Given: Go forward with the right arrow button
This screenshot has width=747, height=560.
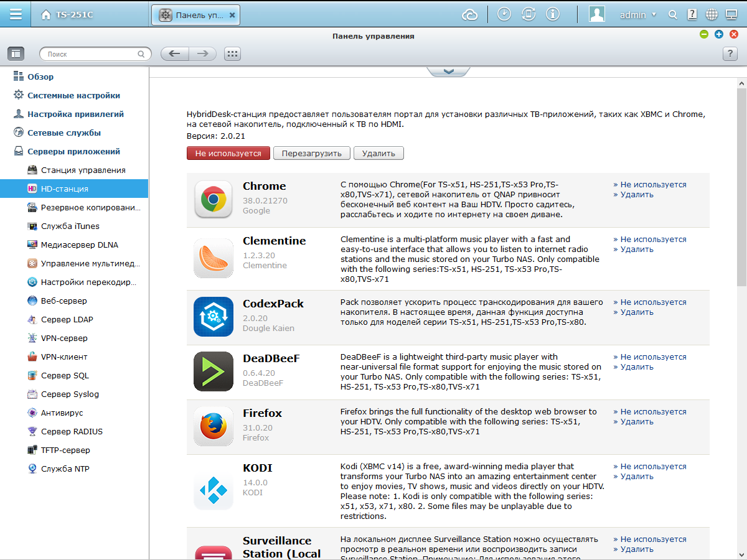Looking at the screenshot, I should pos(202,54).
